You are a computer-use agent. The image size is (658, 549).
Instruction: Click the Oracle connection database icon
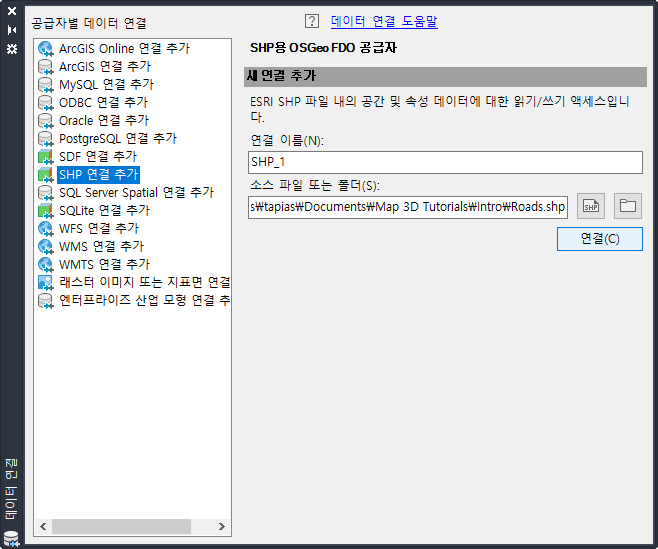[46, 121]
